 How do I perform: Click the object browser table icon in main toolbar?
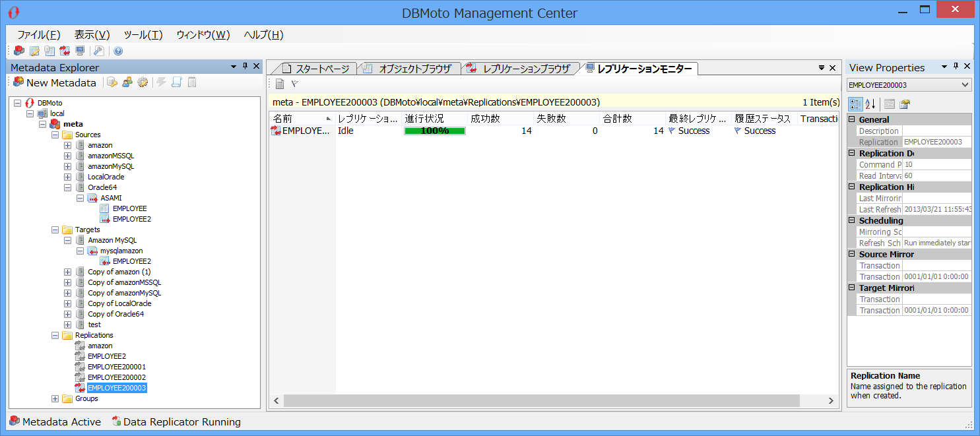(x=49, y=51)
